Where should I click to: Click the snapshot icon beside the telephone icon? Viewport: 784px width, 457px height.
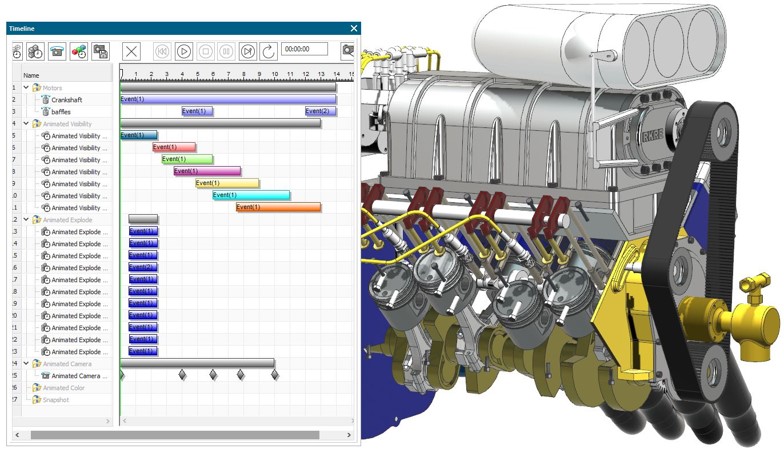100,50
